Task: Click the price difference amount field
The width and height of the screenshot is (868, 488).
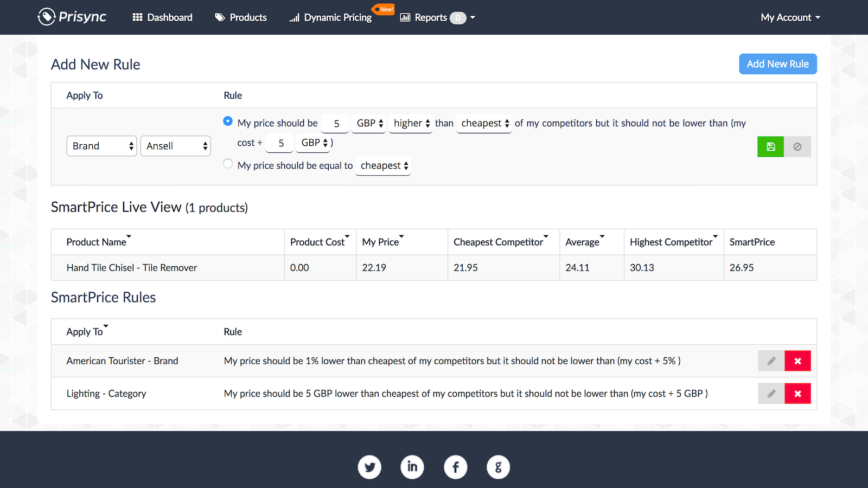Action: tap(336, 124)
